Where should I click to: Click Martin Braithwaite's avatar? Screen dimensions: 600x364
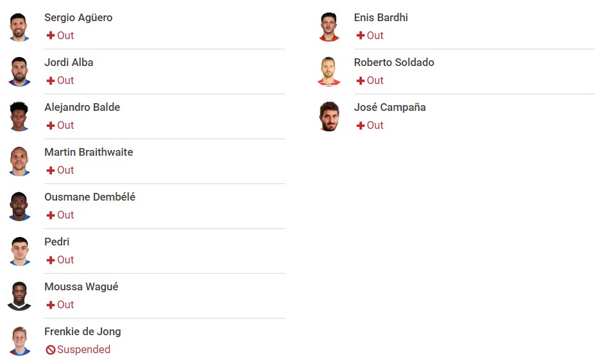point(19,161)
